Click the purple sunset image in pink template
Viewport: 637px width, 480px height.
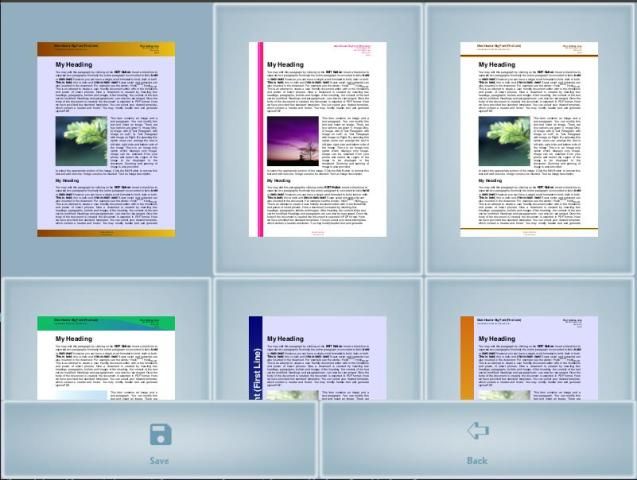pyautogui.click(x=293, y=141)
